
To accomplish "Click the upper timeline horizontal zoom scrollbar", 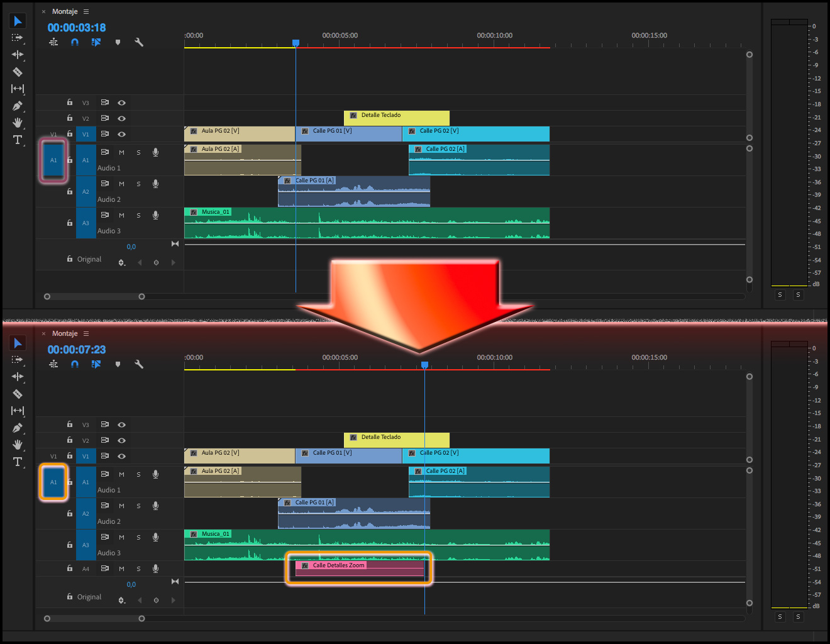I will click(94, 296).
